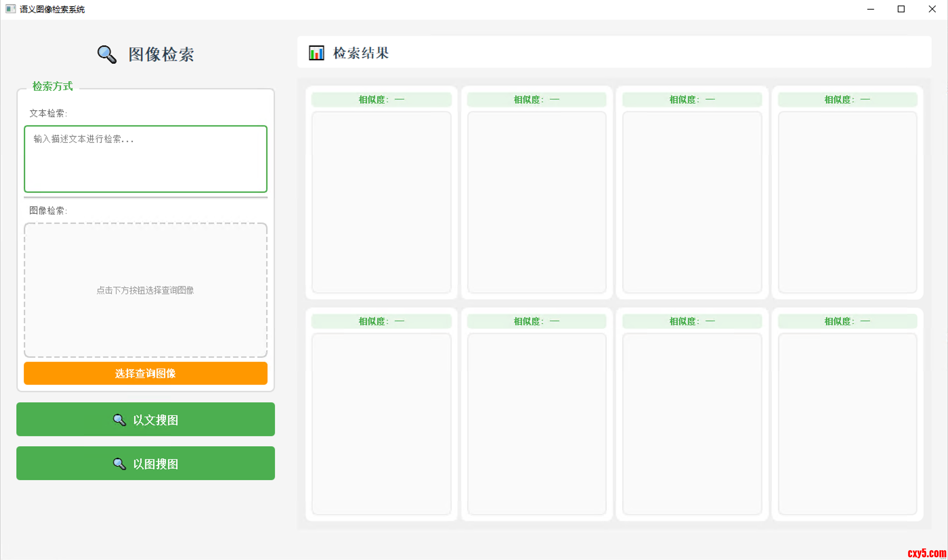Select the first result thumbnail in top row

pyautogui.click(x=382, y=202)
